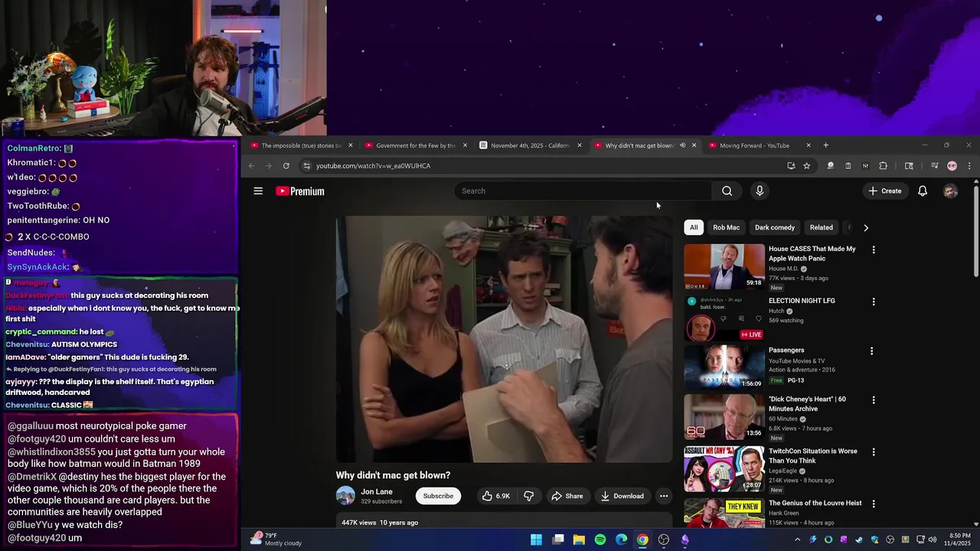This screenshot has width=980, height=551.
Task: Play the main video player
Action: pos(504,339)
